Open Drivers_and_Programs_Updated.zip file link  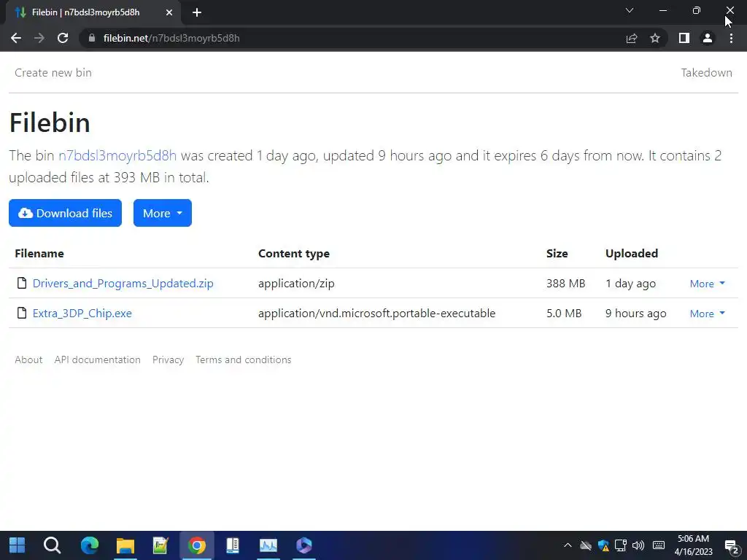(123, 284)
